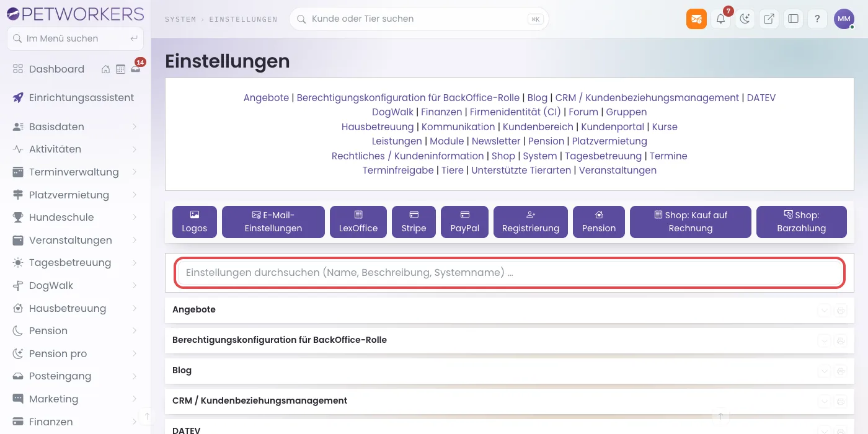The height and width of the screenshot is (434, 868).
Task: Expand Basisdaten submenu chevron
Action: click(x=135, y=126)
